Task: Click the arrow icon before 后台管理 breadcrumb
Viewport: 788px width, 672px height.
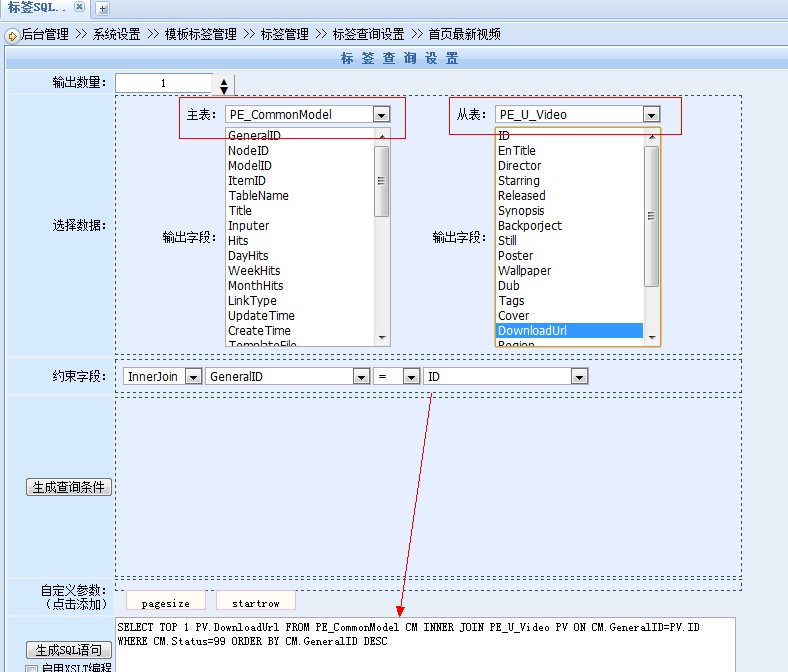Action: (x=12, y=35)
